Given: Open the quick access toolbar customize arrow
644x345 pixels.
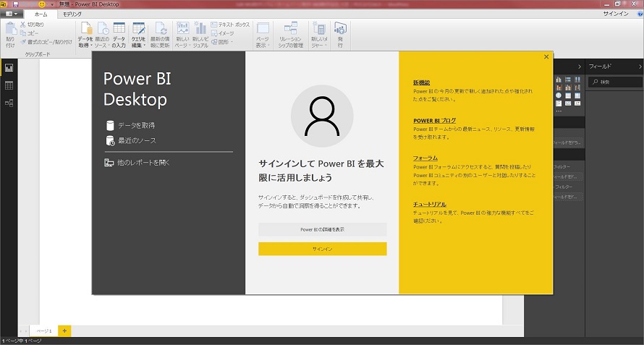Looking at the screenshot, I should click(52, 4).
